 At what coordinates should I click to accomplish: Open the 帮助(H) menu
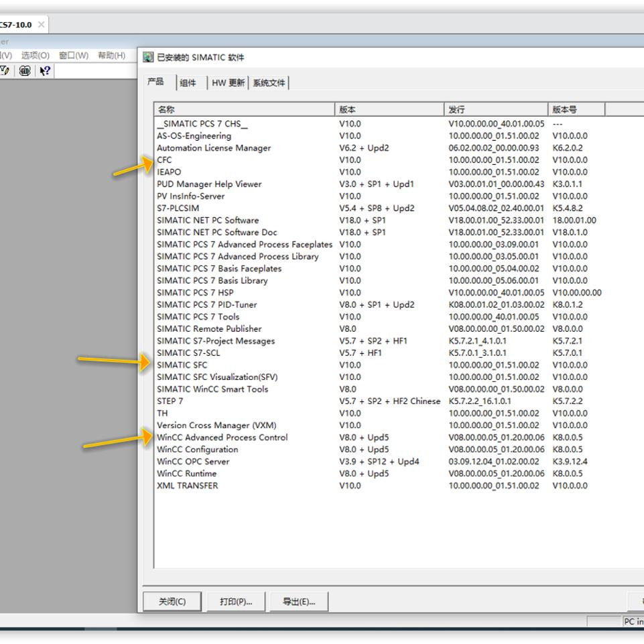(x=112, y=55)
